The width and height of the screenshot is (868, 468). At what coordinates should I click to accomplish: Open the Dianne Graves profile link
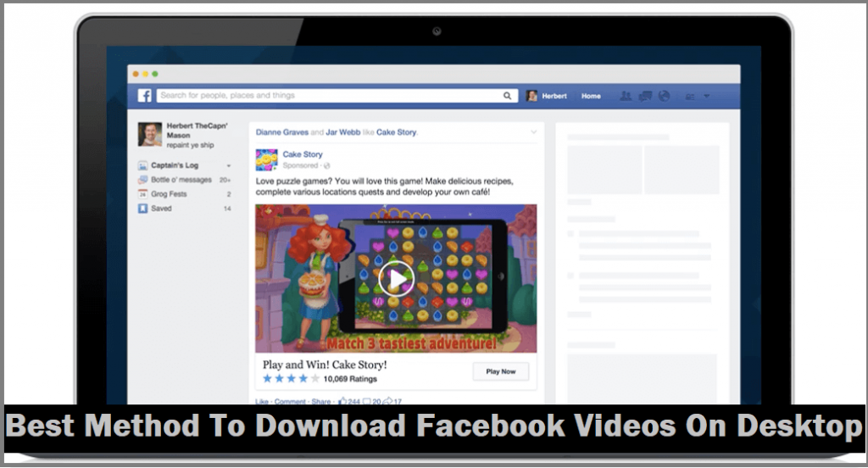click(x=282, y=132)
